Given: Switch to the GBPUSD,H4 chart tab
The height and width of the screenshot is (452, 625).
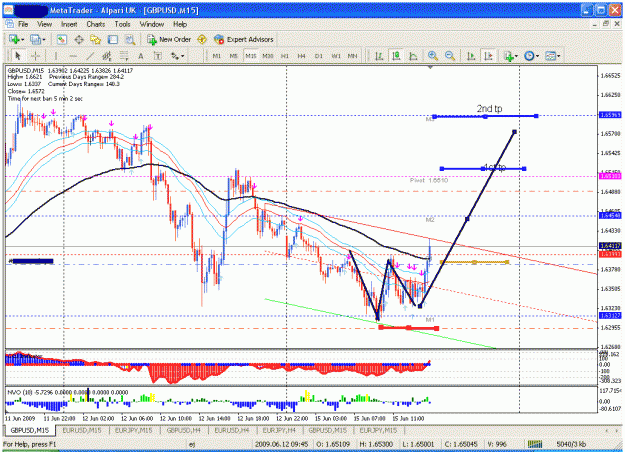Looking at the screenshot, I should click(x=183, y=430).
